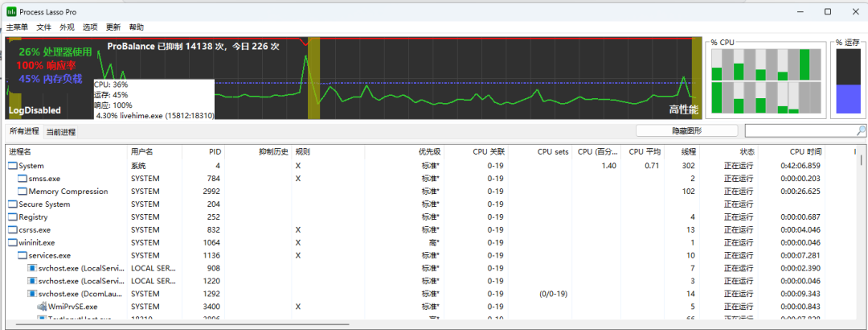Sort by the 状态 column header
Screen dimensions: 868x330
pos(729,151)
